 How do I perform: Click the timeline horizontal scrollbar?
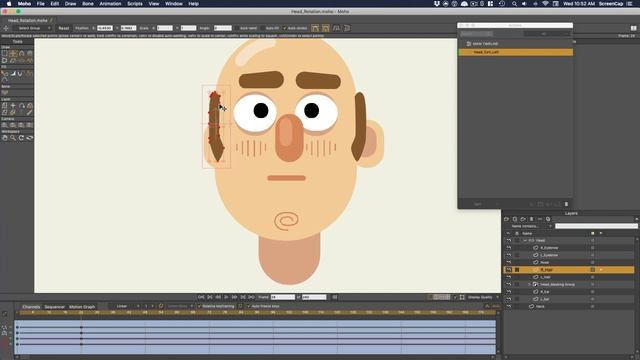point(257,357)
